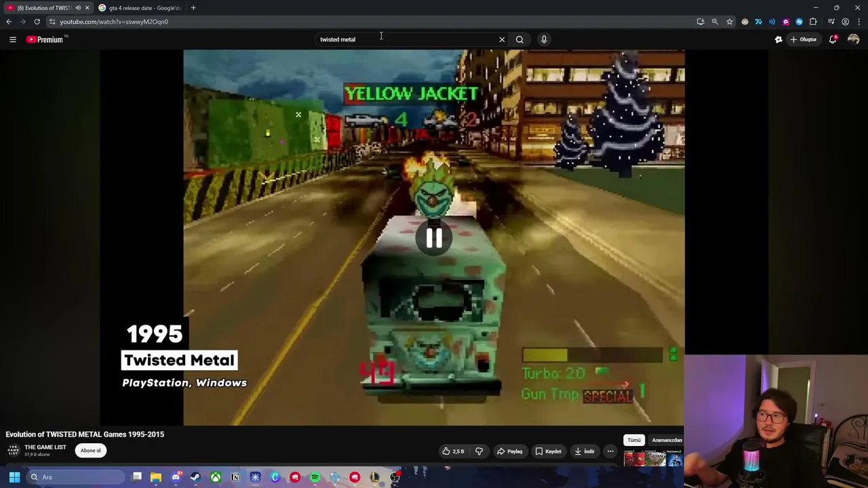Subscribe with the Abone ol button
This screenshot has height=488, width=868.
tap(91, 451)
